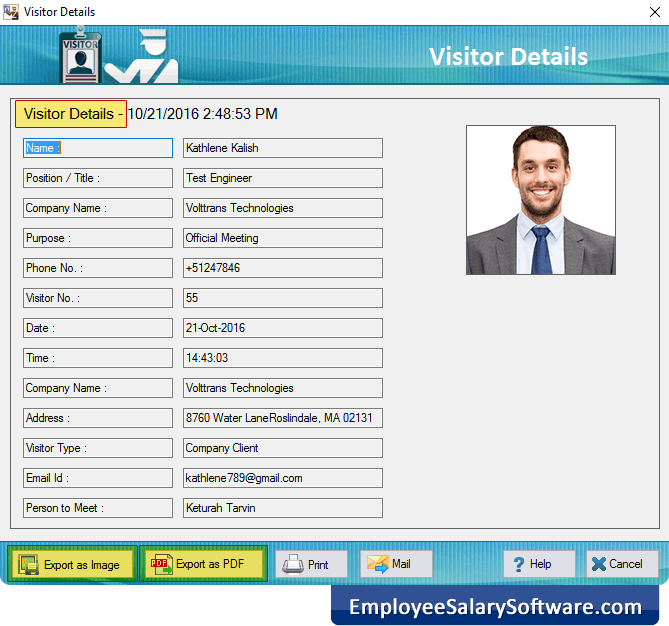669x626 pixels.
Task: Click the visitor badge icon in the banner
Action: tap(80, 55)
